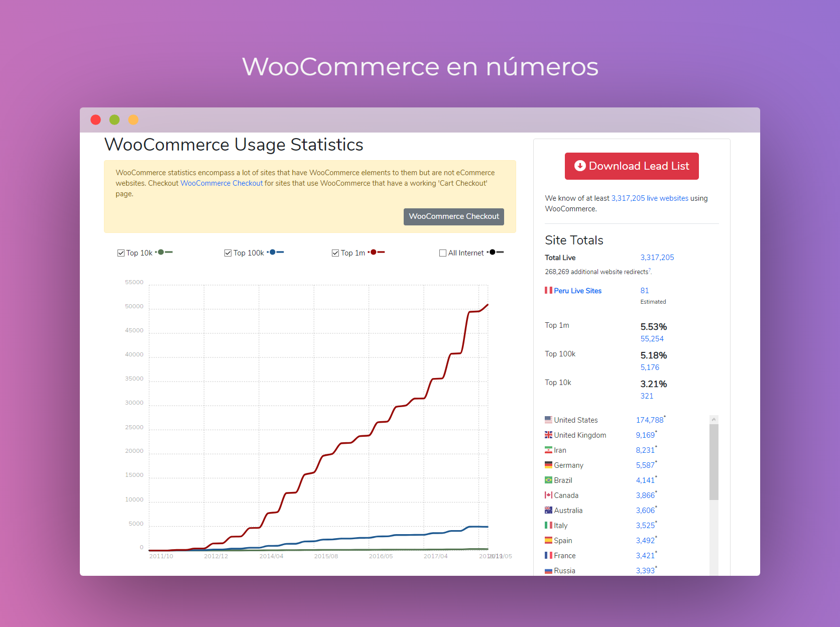Select the Australia country name

(x=568, y=511)
